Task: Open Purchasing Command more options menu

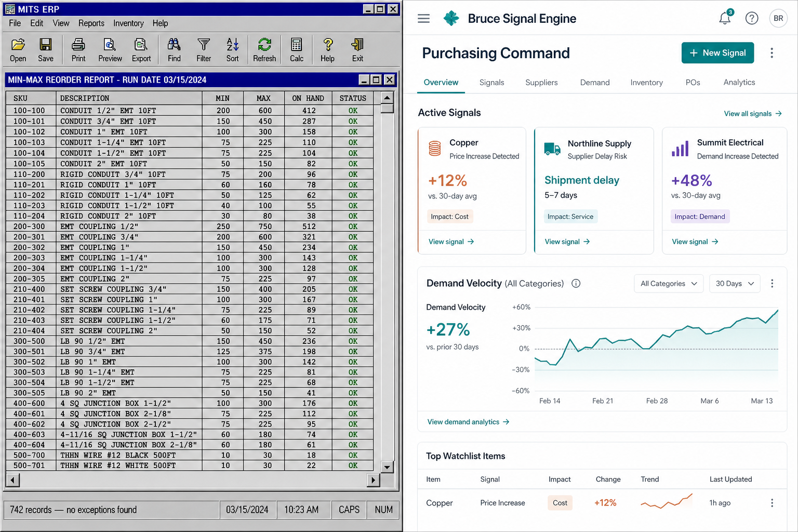Action: pos(772,53)
